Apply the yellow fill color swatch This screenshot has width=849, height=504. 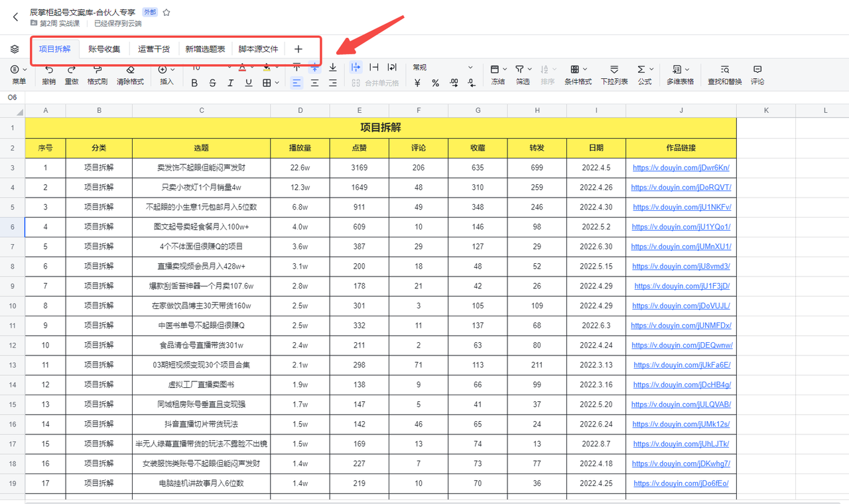(267, 68)
